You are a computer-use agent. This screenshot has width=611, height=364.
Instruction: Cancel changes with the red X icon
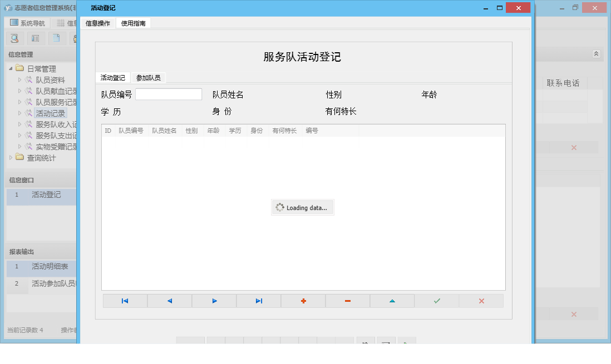pyautogui.click(x=481, y=300)
